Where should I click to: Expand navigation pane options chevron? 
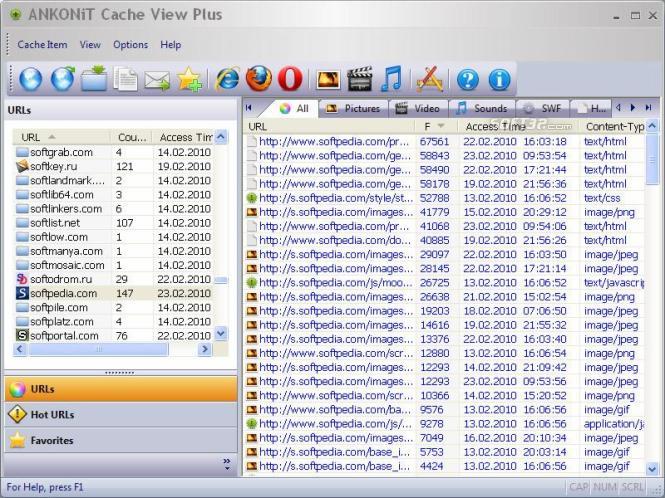click(x=227, y=464)
